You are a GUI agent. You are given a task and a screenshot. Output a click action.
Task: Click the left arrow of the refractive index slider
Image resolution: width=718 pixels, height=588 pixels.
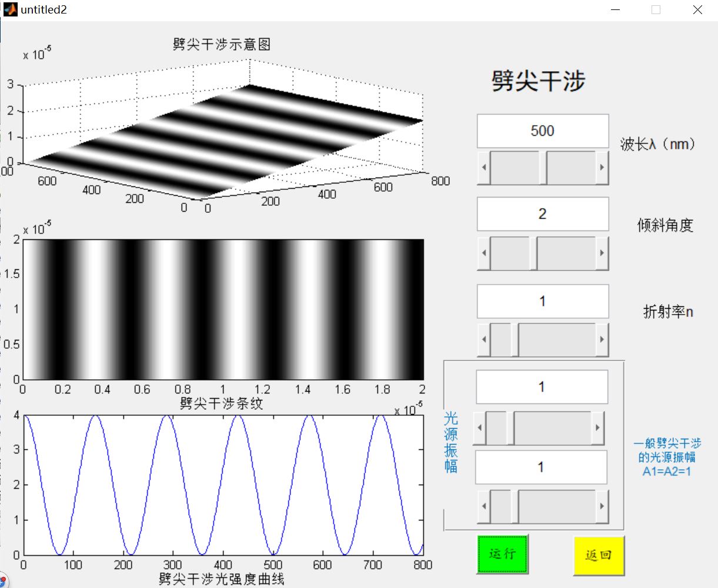coord(483,339)
